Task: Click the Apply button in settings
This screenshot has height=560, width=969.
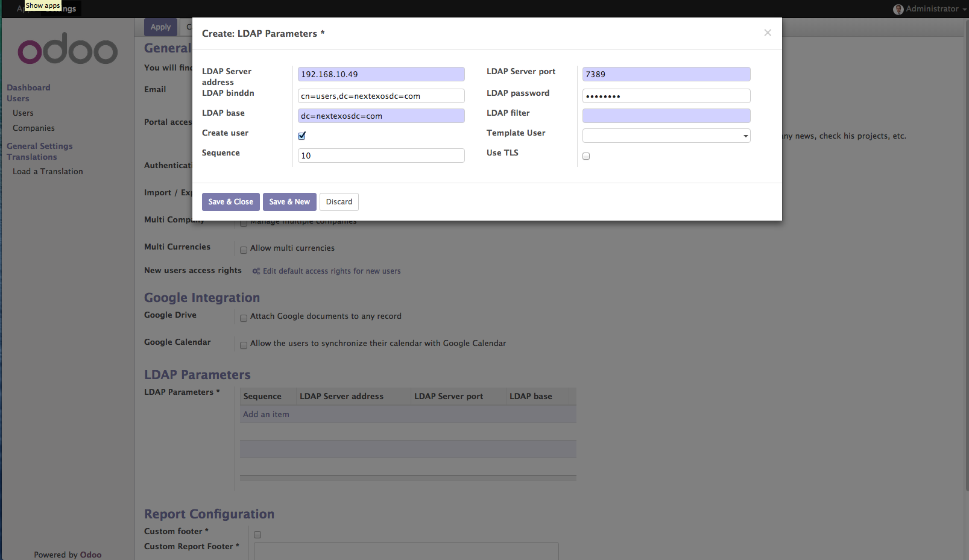Action: coord(160,27)
